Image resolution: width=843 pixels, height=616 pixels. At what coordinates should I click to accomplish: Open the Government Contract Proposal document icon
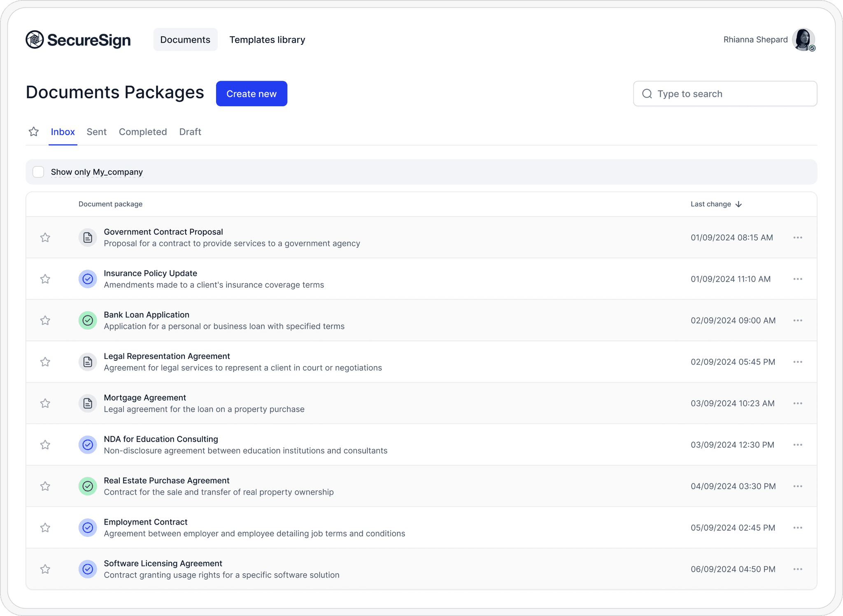[x=88, y=238]
